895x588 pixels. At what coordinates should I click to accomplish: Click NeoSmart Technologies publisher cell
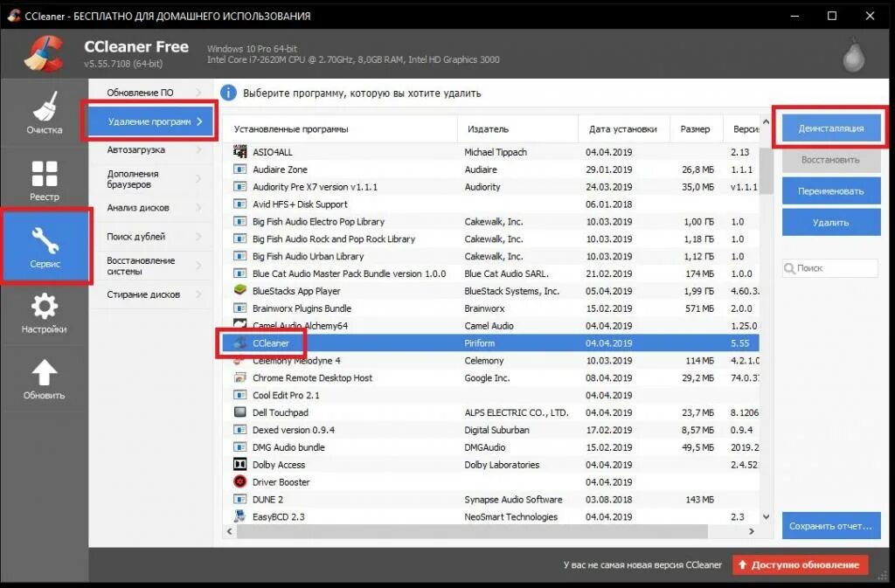coord(510,516)
